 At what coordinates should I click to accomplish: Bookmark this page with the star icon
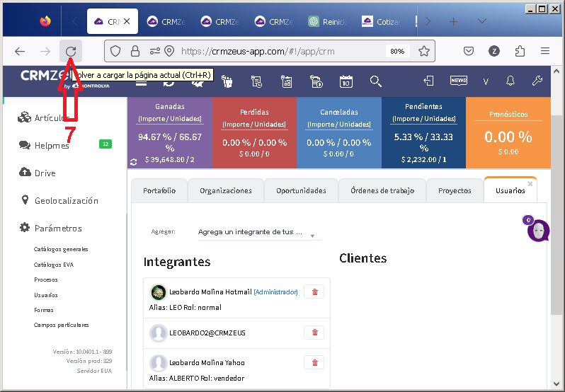[423, 51]
